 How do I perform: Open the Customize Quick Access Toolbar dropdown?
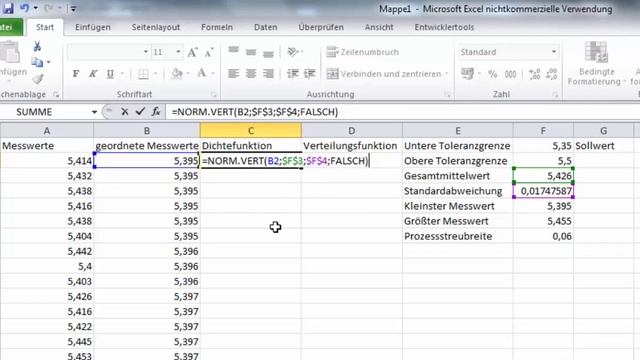pos(73,8)
